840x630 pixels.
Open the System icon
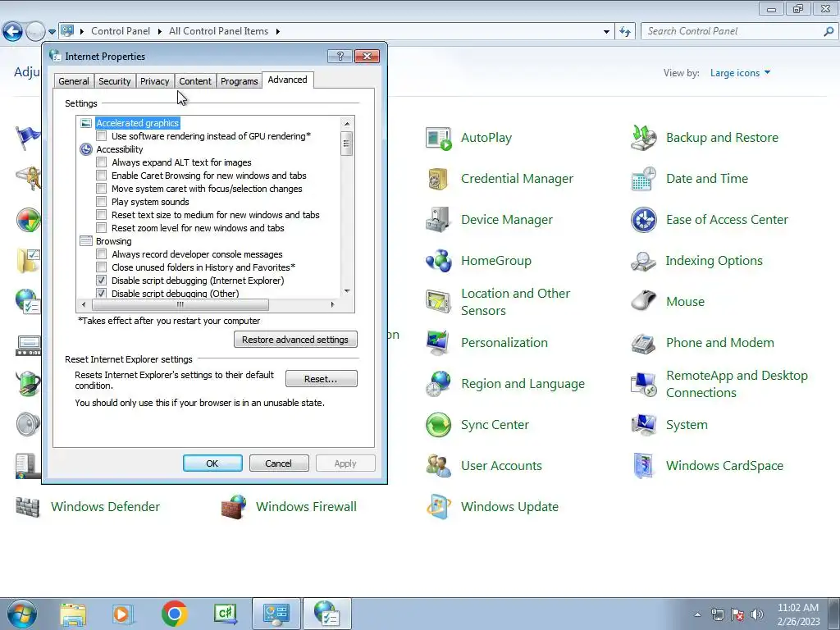tap(643, 425)
